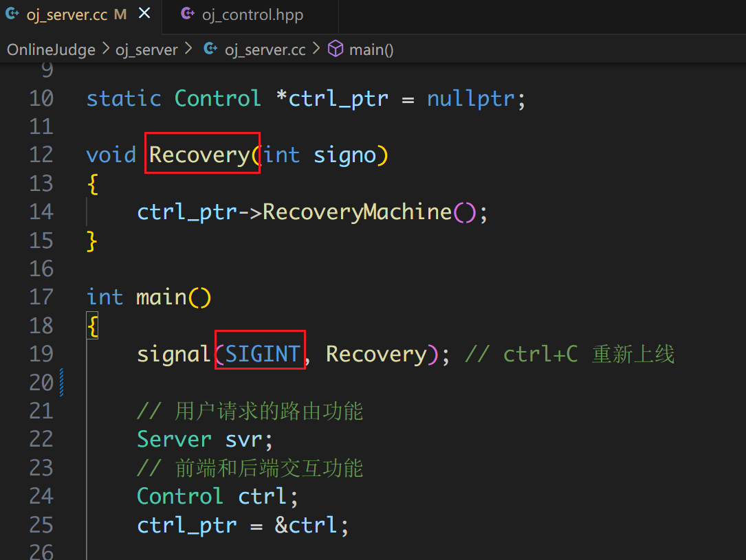Click the C++ file icon in oj_server.cc tab
The image size is (746, 560).
click(12, 14)
